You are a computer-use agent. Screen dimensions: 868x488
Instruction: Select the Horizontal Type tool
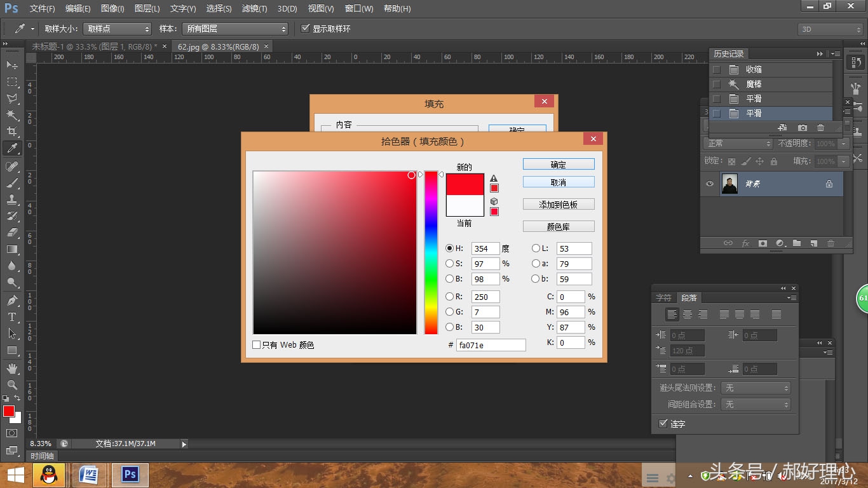(x=12, y=316)
